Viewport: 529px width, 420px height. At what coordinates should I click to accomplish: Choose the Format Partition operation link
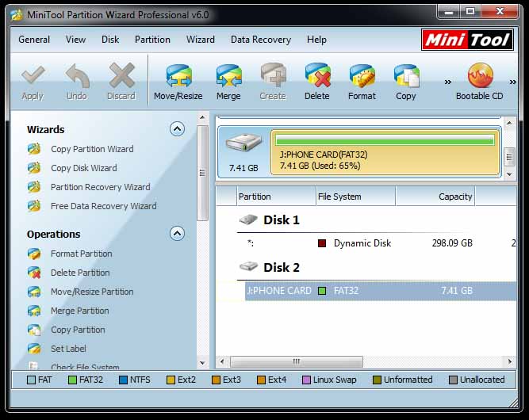[82, 254]
